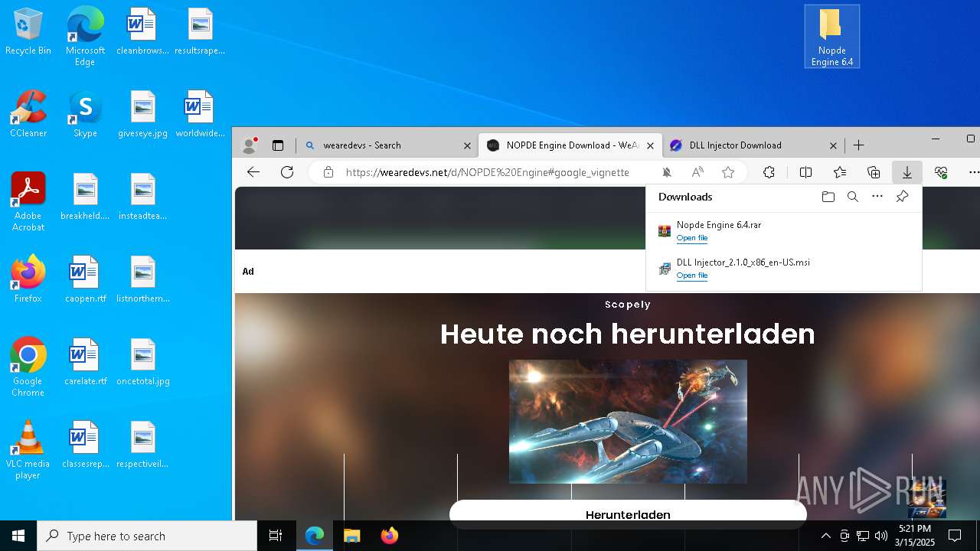The height and width of the screenshot is (551, 980).
Task: Click the taskbar search box
Action: (147, 536)
